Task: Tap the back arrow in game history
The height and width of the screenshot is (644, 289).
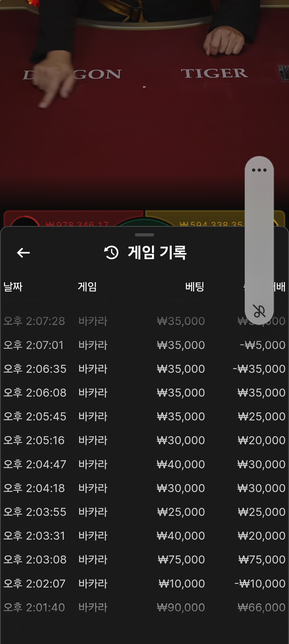Action: [23, 252]
